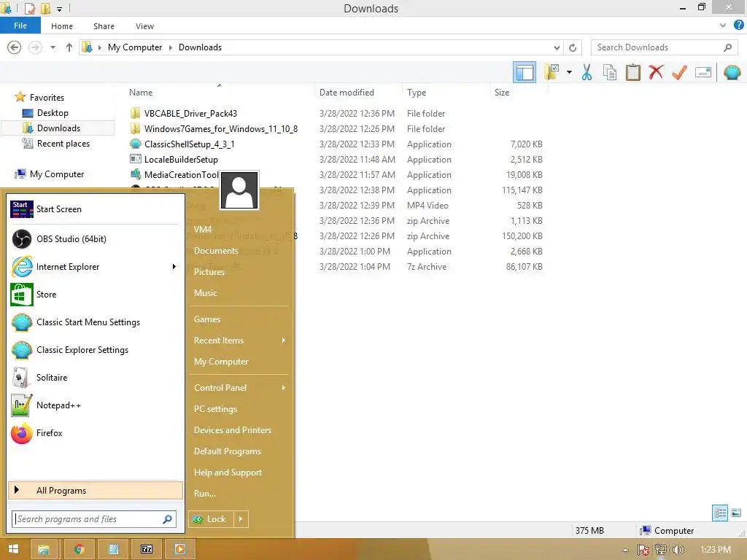
Task: Launch Solitaire
Action: tap(96, 377)
